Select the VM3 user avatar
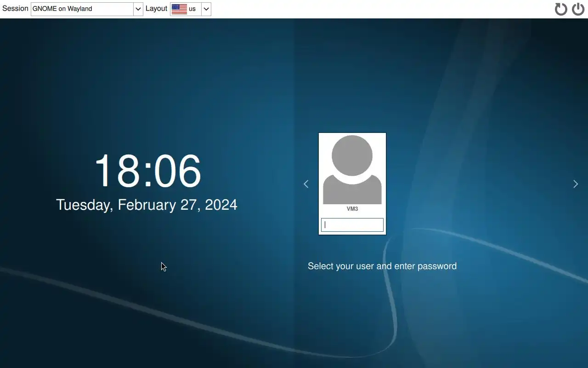588x368 pixels. (352, 169)
